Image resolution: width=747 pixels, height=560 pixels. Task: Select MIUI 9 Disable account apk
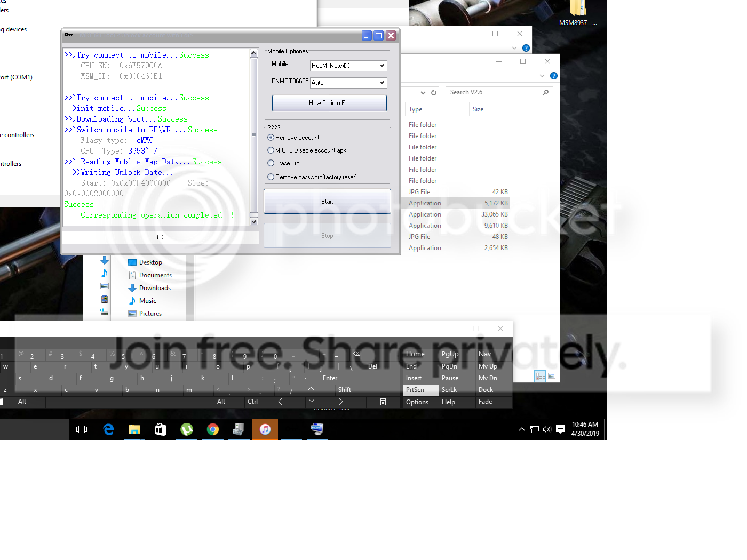pos(271,150)
